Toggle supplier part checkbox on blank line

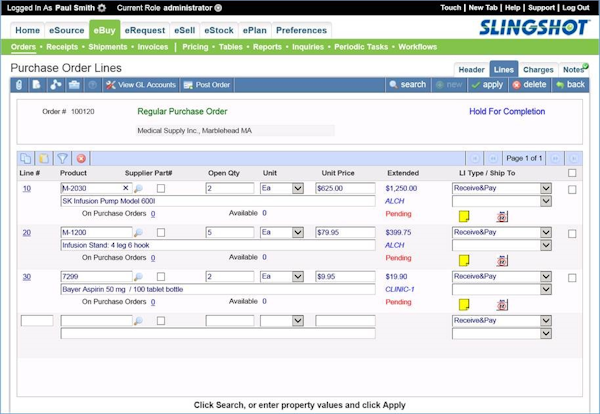(161, 321)
